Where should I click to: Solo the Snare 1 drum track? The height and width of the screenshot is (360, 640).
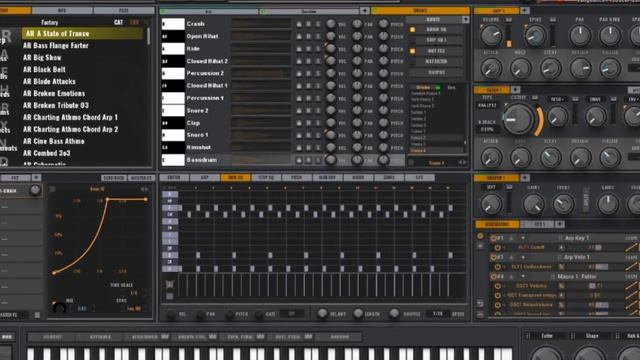[x=318, y=136]
